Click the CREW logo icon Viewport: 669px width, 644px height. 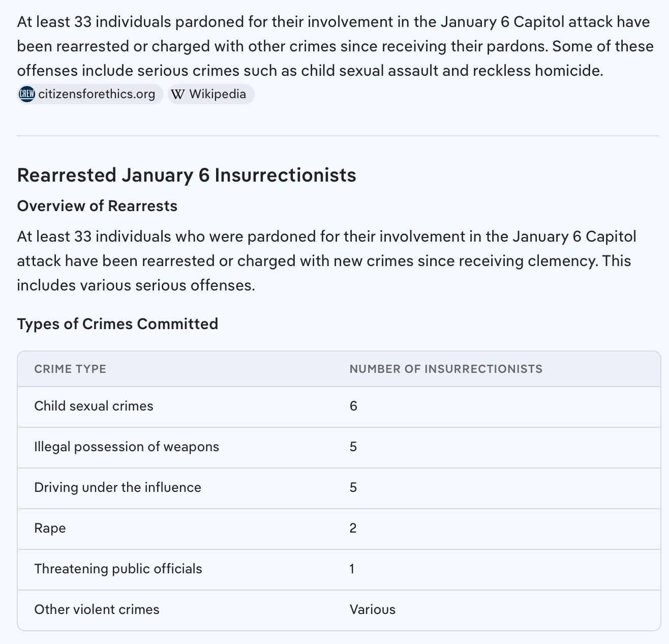pos(26,94)
